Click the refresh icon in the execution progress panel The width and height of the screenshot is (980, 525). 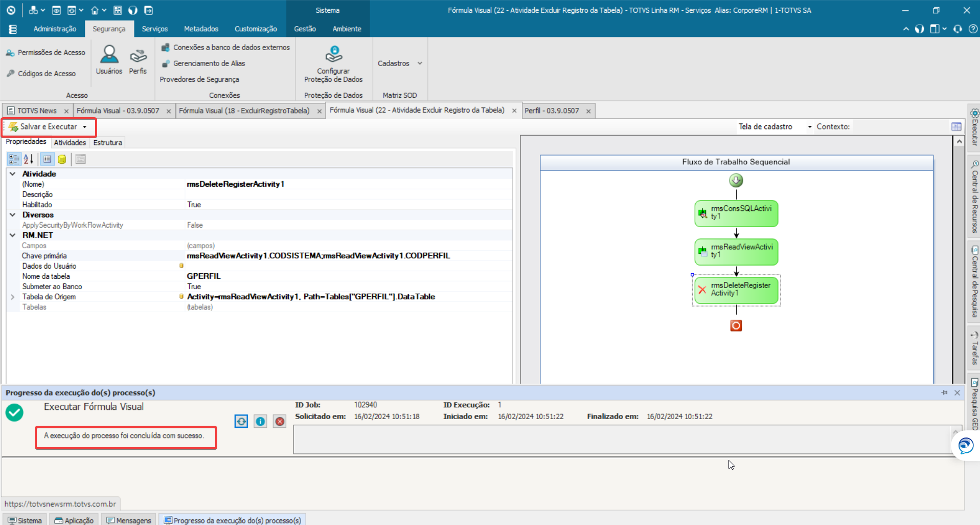click(241, 421)
